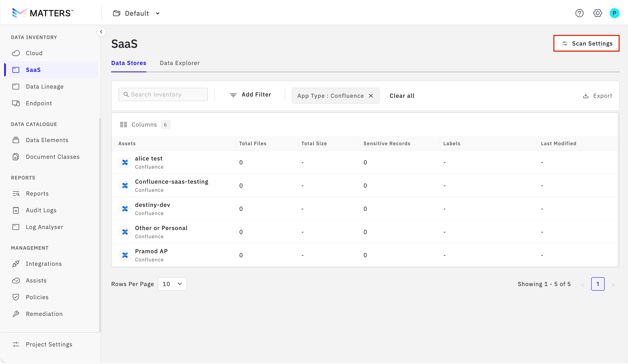Click the Data Elements icon
Screen dimensions: 628x364
click(x=16, y=140)
